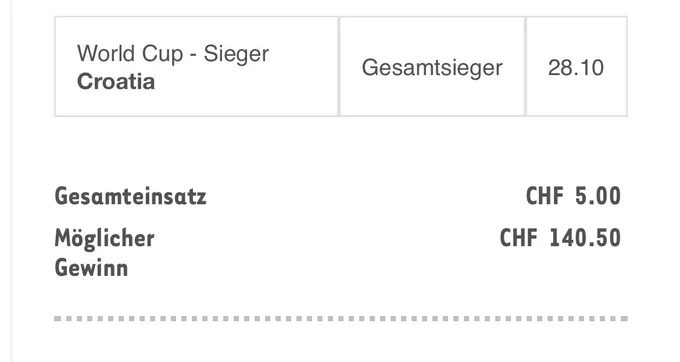Click the Möglicher Gewinn label
This screenshot has height=362, width=680.
(x=105, y=253)
